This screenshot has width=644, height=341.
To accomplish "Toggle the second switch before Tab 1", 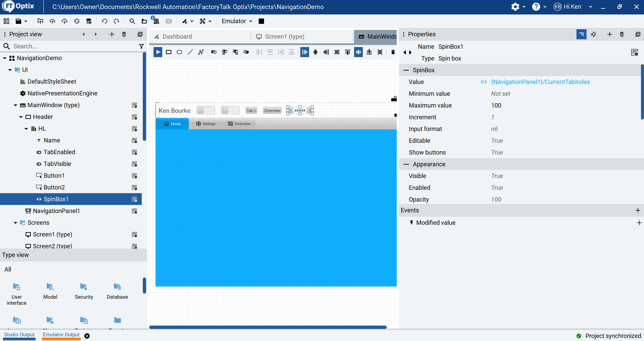I will [x=230, y=110].
